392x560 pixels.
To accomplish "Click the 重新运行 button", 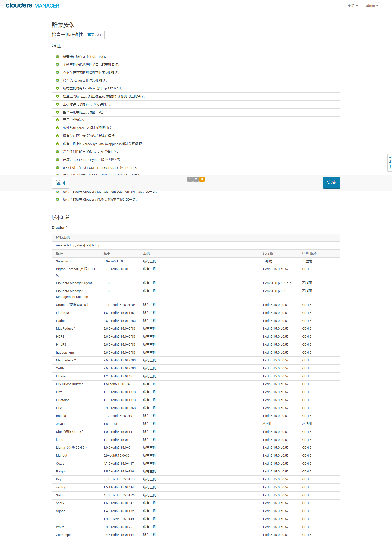I will point(94,35).
